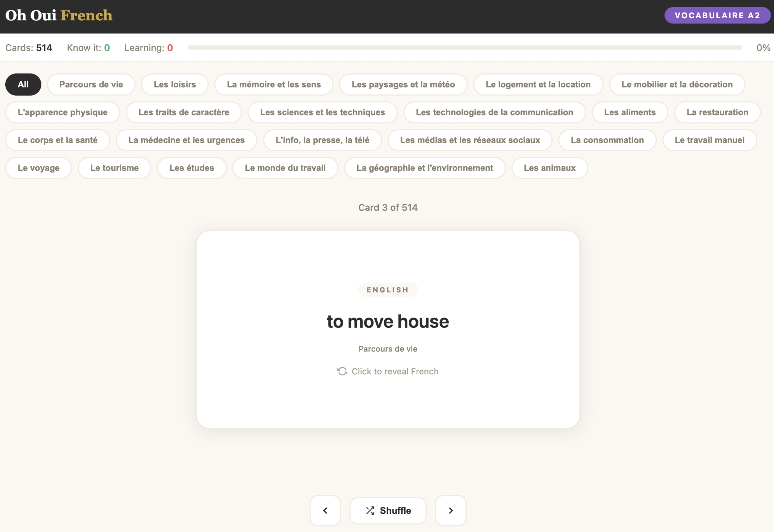Select the All category filter
Viewport: 774px width, 532px height.
point(23,84)
